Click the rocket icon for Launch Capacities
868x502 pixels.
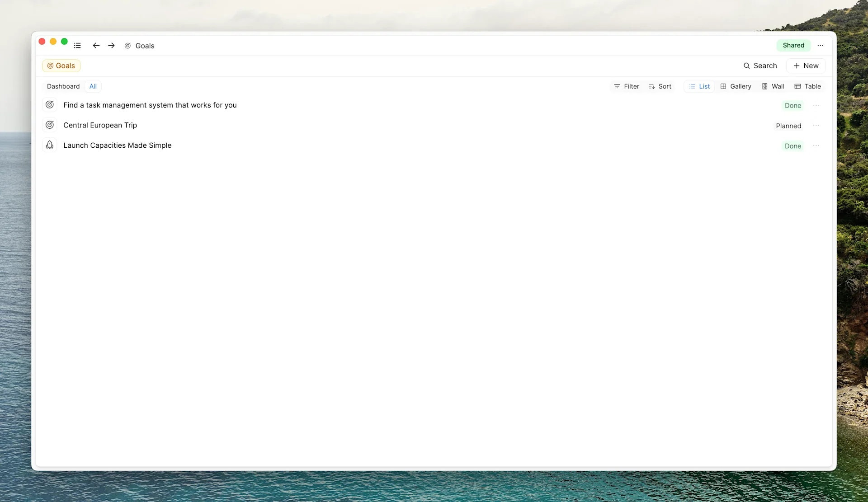(x=50, y=145)
